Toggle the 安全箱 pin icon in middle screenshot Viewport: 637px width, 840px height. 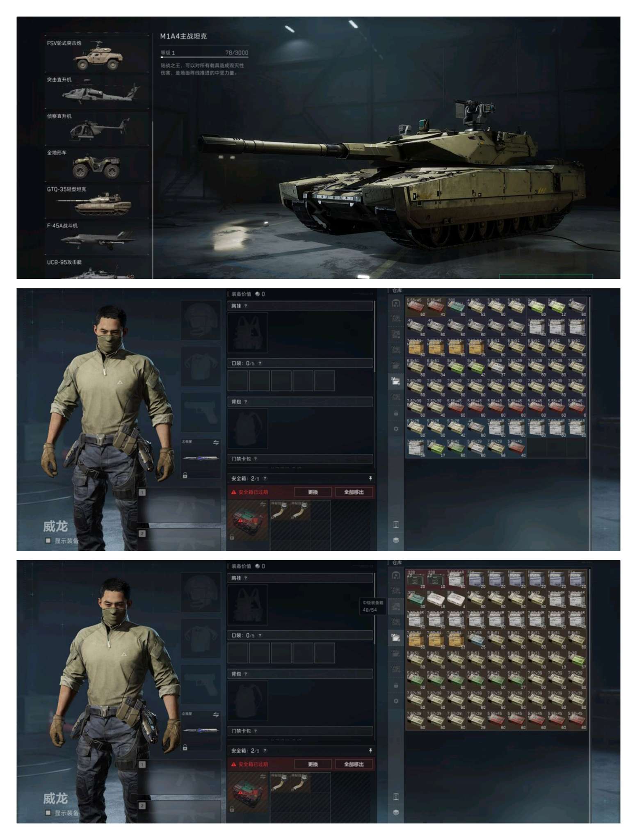tap(370, 478)
